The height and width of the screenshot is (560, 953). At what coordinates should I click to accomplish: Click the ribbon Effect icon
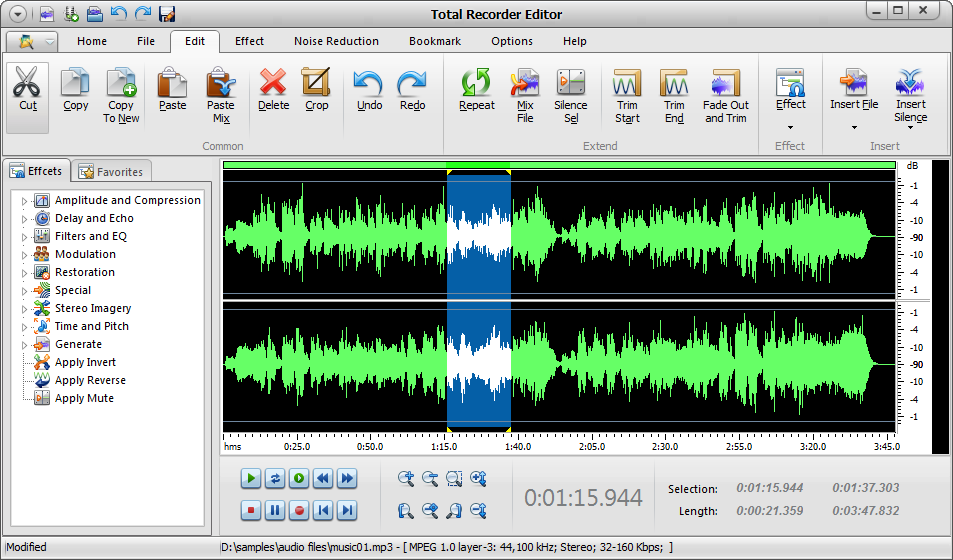790,82
